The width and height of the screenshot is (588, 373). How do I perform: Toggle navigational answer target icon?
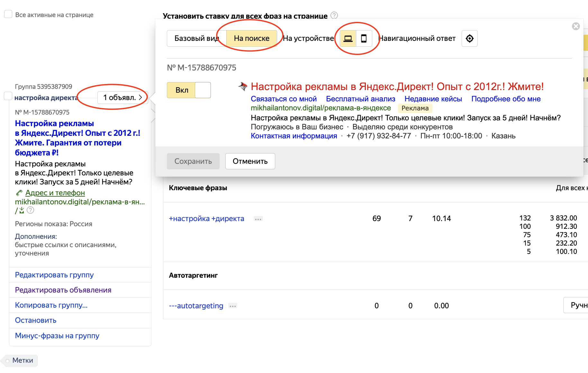tap(470, 39)
